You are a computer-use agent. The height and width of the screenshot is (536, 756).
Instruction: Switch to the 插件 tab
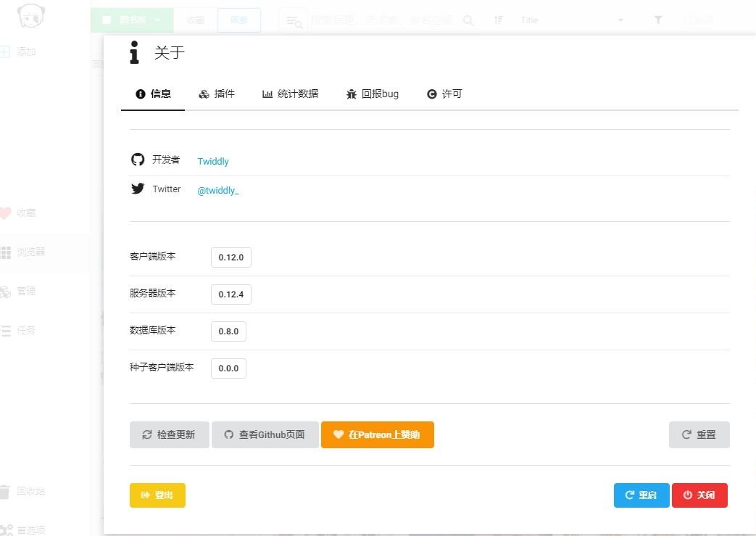pos(217,94)
